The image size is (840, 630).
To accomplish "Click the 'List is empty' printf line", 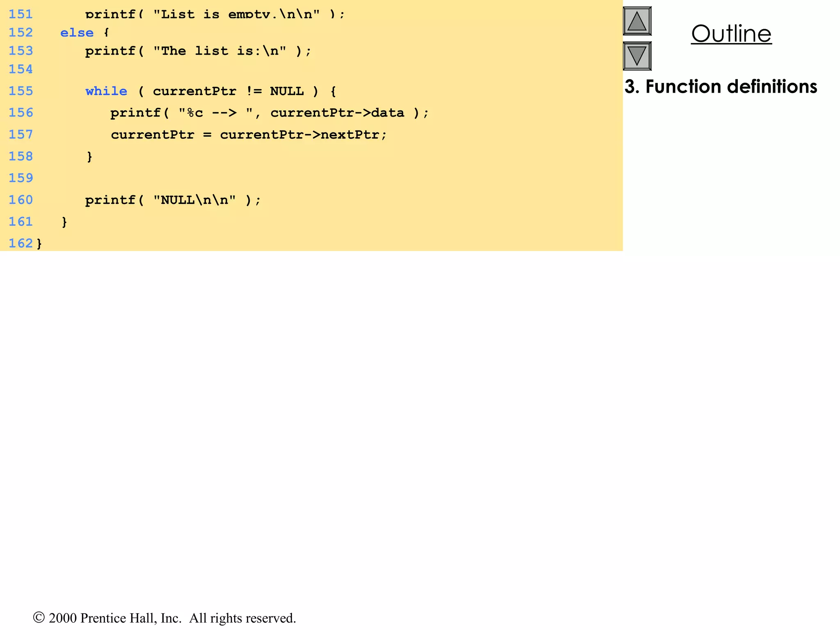I will [215, 14].
